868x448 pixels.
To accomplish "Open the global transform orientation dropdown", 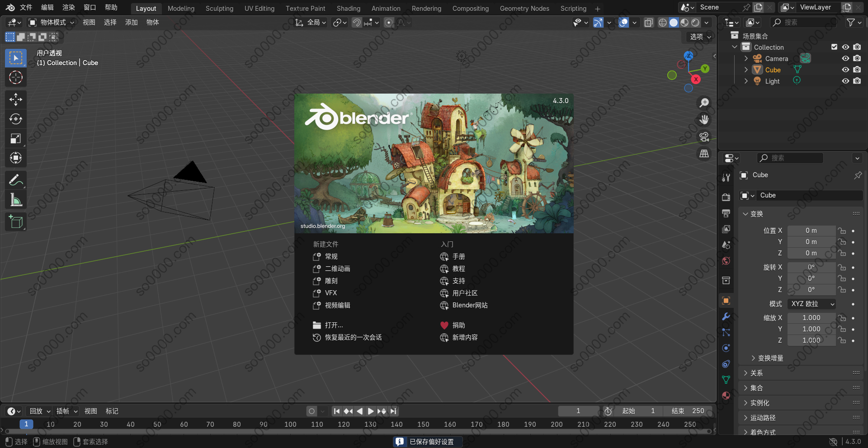I will pos(311,22).
